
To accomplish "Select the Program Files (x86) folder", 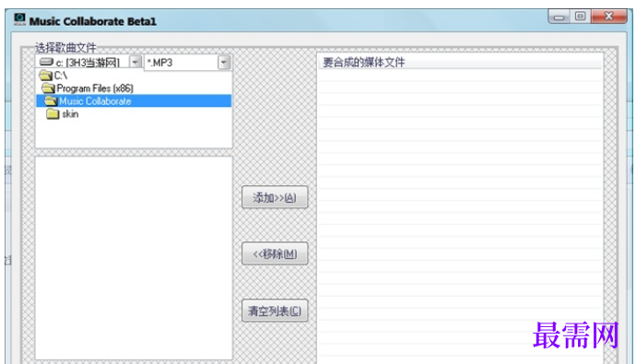I will (88, 88).
